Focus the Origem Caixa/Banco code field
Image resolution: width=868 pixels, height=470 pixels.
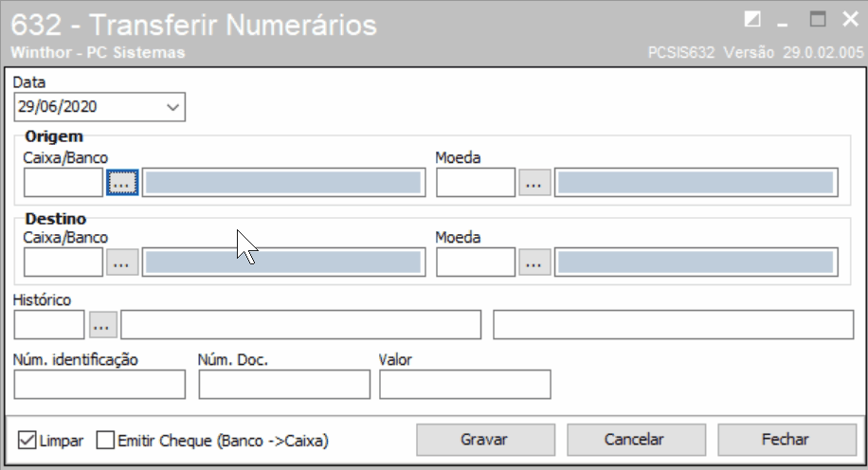coord(63,183)
